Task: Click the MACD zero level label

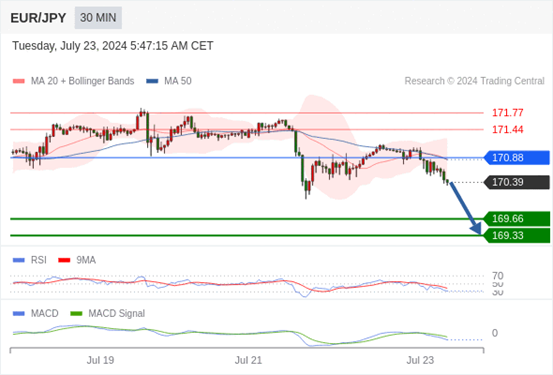Action: [x=495, y=333]
